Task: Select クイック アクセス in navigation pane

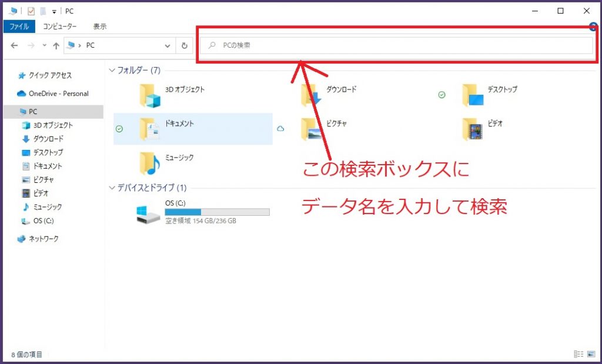Action: pyautogui.click(x=50, y=75)
